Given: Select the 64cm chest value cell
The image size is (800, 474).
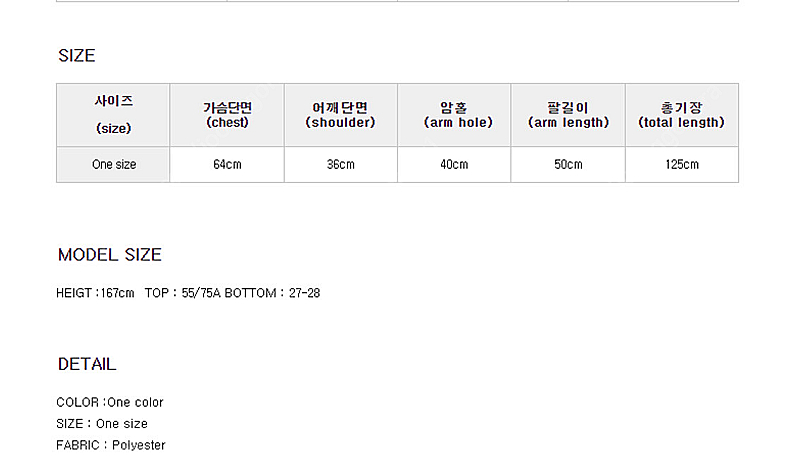Looking at the screenshot, I should pyautogui.click(x=227, y=164).
